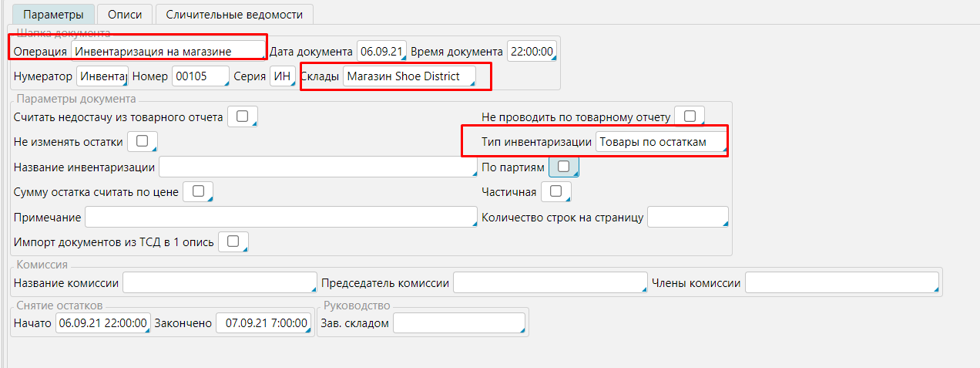
Task: Click the Зав. складом input field
Action: tap(459, 323)
